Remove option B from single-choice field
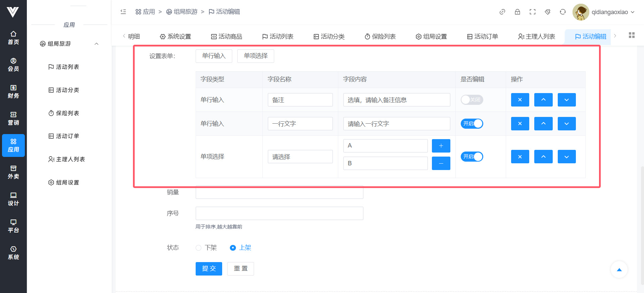Image resolution: width=644 pixels, height=293 pixels. pyautogui.click(x=441, y=163)
